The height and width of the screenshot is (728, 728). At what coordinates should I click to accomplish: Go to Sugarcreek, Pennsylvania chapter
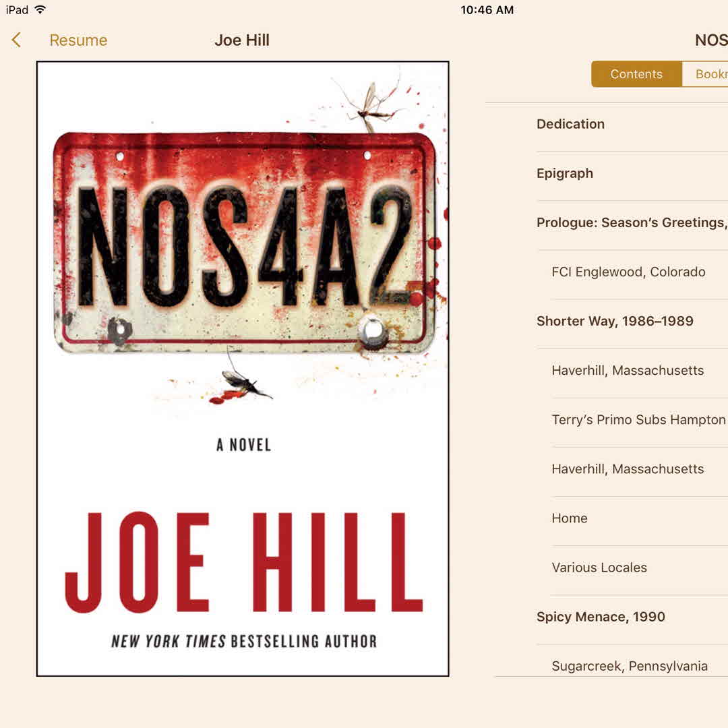click(x=639, y=663)
